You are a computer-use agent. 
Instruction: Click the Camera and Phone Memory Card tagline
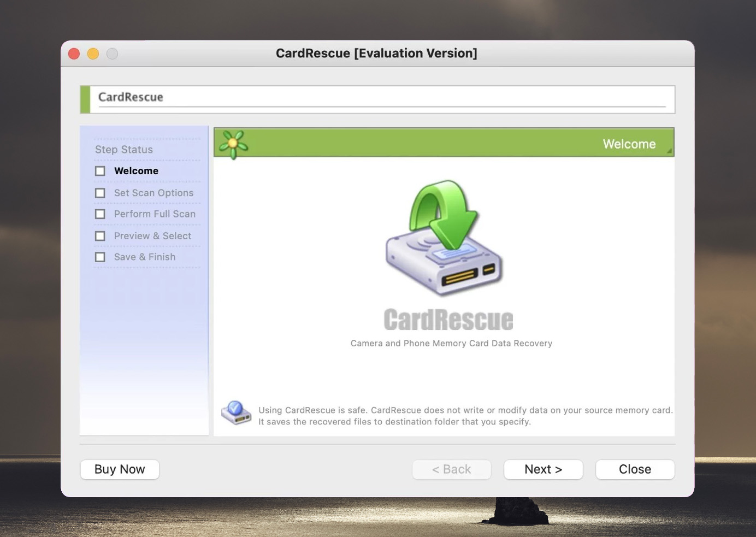coord(451,344)
